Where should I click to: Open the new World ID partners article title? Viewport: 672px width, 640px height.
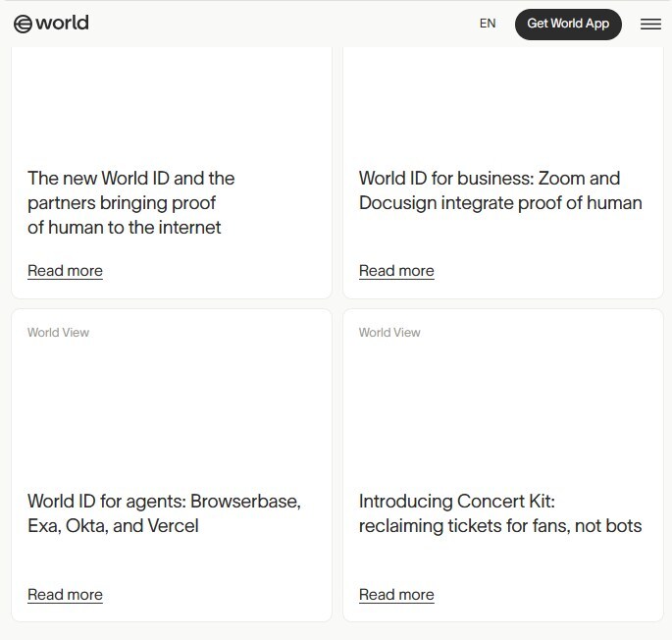(x=130, y=202)
